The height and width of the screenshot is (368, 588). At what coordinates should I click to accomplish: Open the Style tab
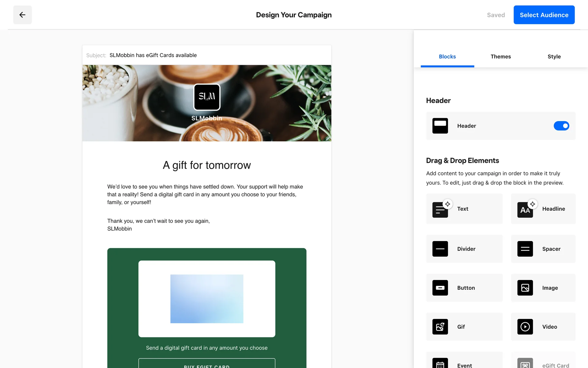click(554, 56)
